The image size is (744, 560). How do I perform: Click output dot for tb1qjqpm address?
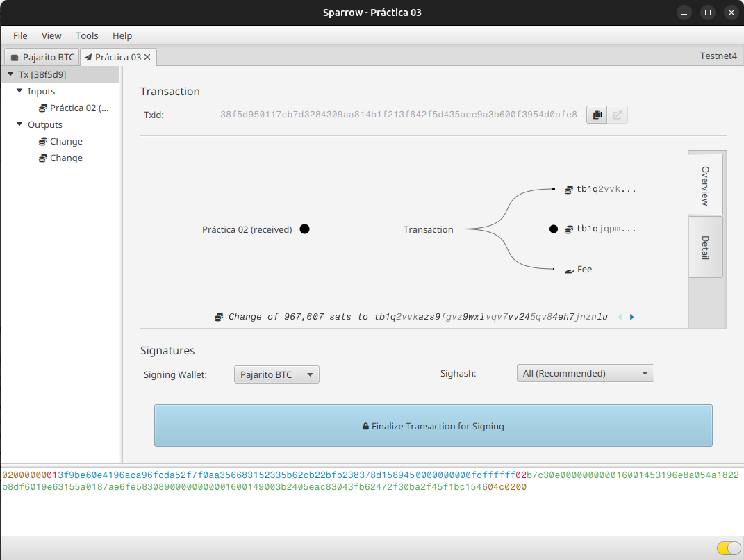click(553, 229)
